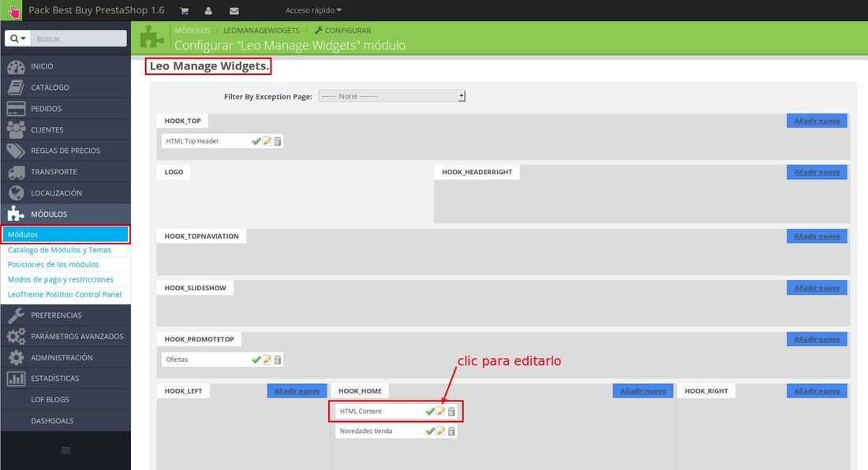Open the Transporte sidebar menu
This screenshot has width=868, height=470.
point(65,171)
